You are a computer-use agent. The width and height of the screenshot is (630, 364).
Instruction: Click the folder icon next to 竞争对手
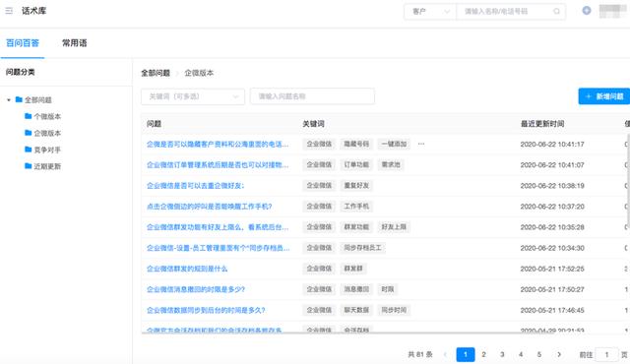[x=29, y=150]
